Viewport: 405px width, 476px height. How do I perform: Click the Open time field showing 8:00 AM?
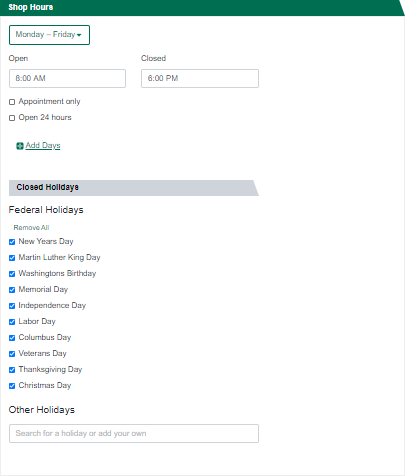tap(67, 79)
